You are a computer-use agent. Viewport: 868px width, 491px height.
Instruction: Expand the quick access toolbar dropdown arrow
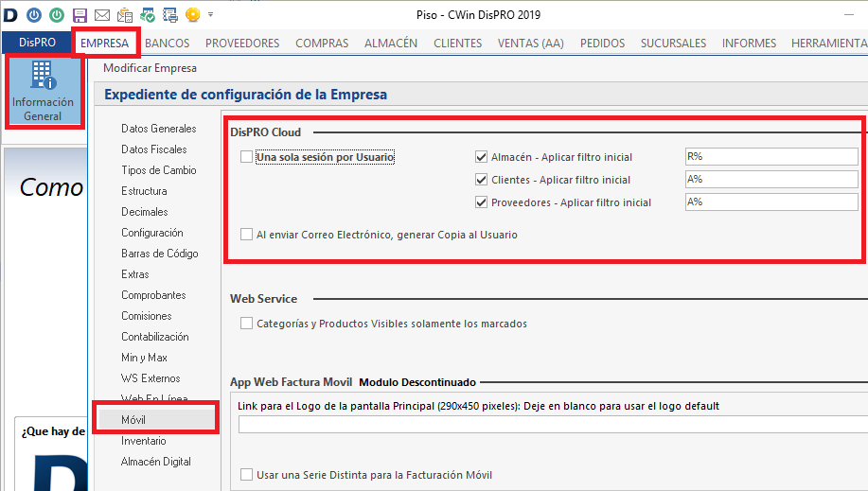210,15
